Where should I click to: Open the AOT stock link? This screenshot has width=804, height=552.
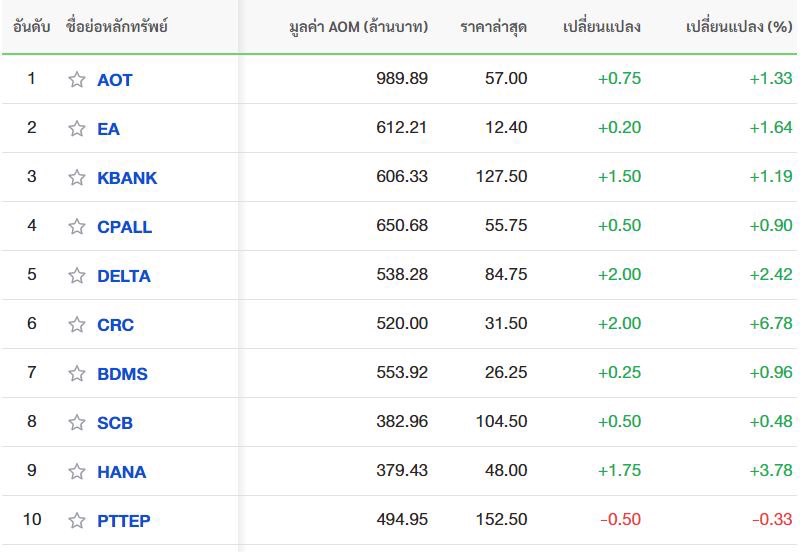(115, 80)
